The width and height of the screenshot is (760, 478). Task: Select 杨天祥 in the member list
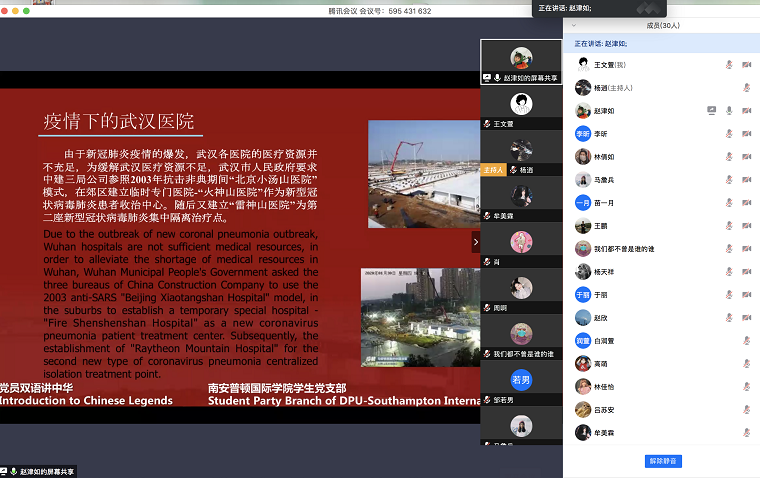pyautogui.click(x=606, y=272)
